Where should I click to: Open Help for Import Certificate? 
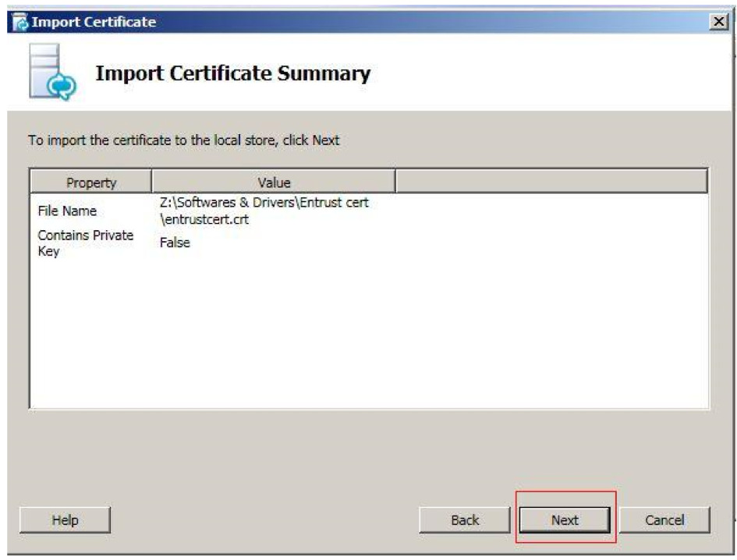pos(65,519)
